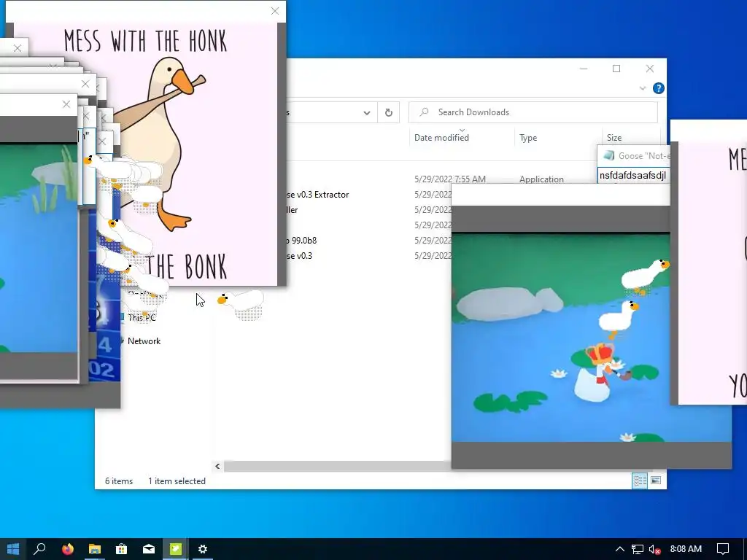Open File Explorer taskbar icon

click(95, 549)
